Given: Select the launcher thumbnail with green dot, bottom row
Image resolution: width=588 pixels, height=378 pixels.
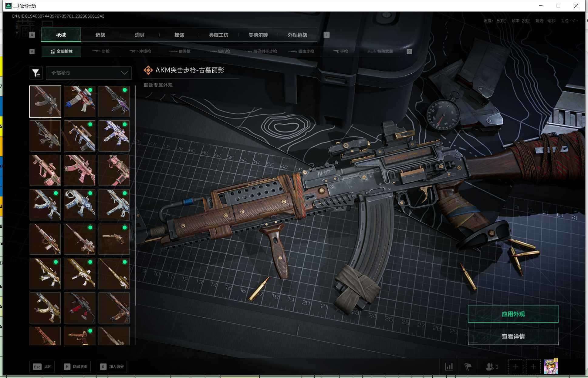Looking at the screenshot, I should pos(79,336).
